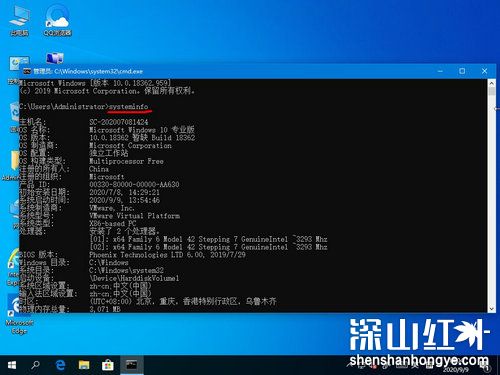Select the cmd taskbar button

[x=132, y=365]
